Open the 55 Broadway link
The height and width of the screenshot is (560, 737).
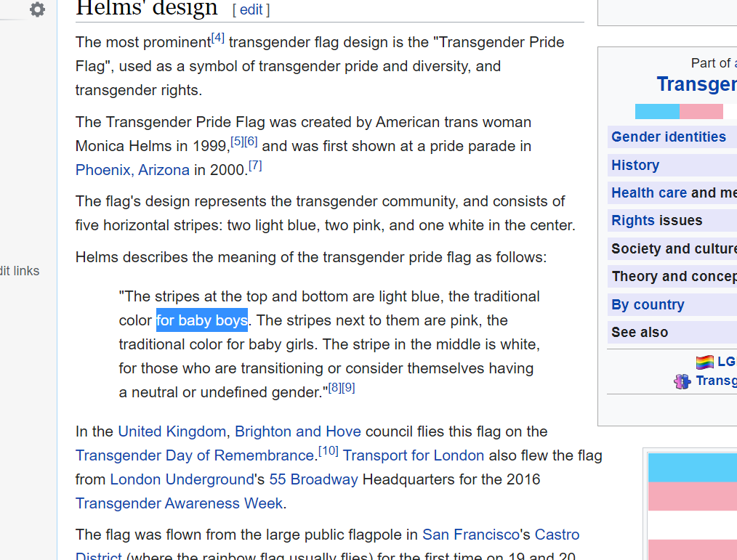click(313, 479)
